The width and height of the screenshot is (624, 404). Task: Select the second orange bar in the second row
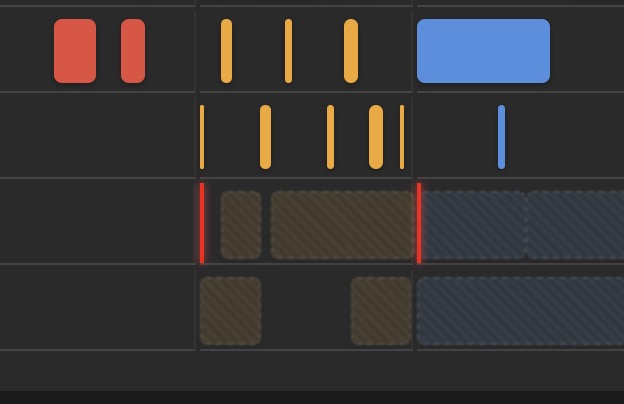[x=265, y=137]
